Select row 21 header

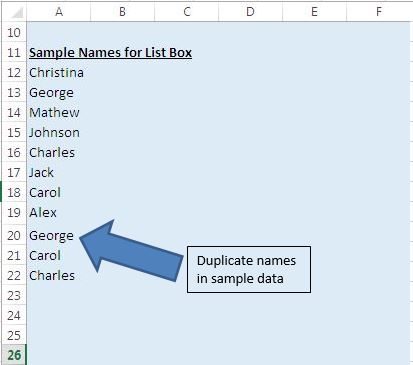point(14,255)
